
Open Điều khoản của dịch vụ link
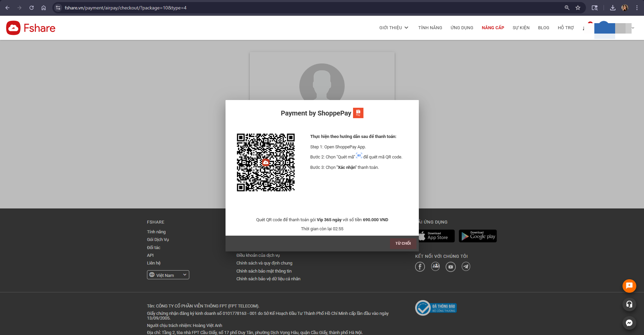pos(258,255)
